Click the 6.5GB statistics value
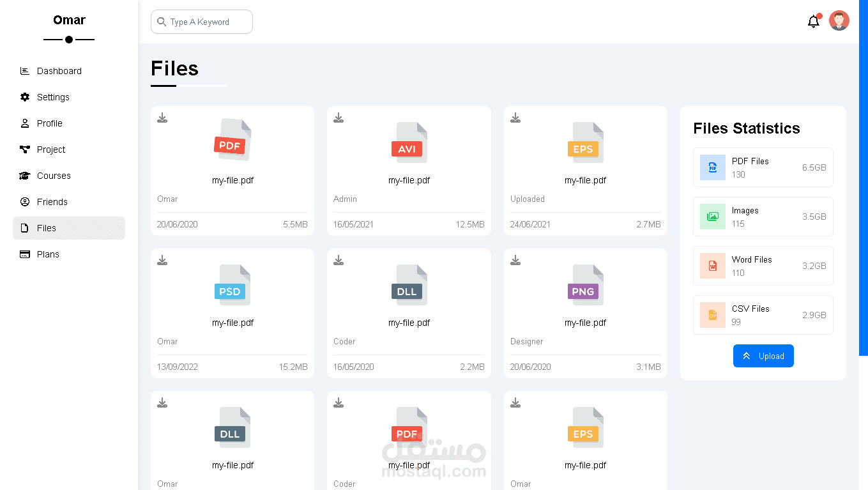The image size is (868, 490). (x=814, y=167)
